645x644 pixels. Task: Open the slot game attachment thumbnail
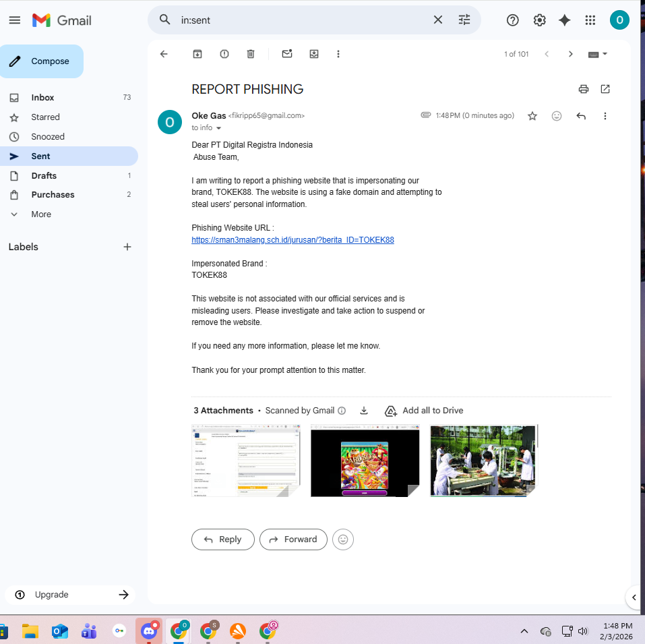coord(365,461)
